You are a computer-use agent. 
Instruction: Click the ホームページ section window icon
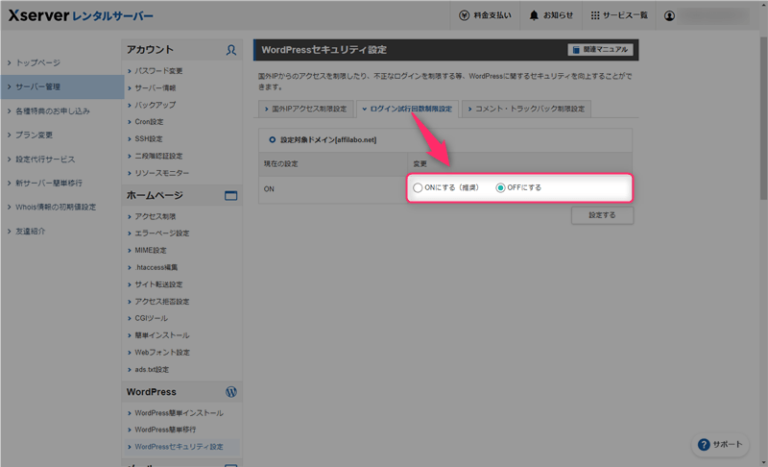[x=231, y=196]
